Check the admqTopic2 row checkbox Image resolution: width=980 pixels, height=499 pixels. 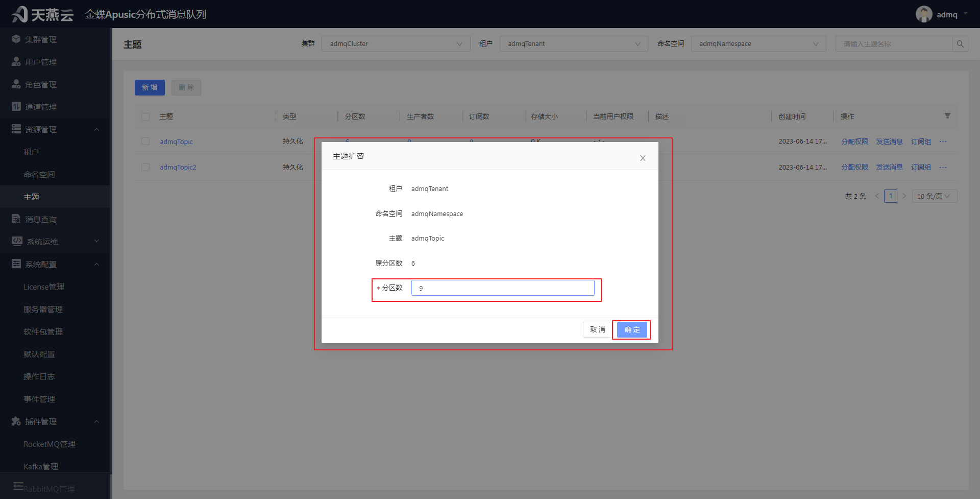[x=145, y=168]
